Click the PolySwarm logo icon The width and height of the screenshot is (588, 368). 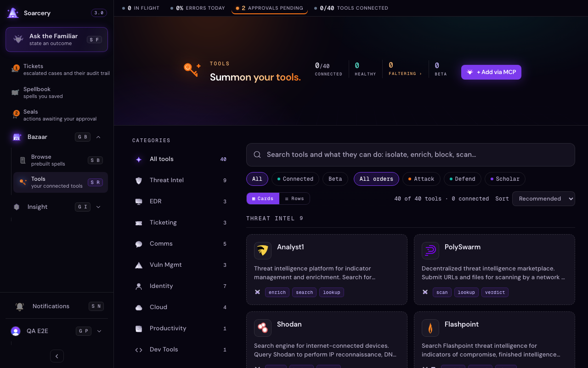pyautogui.click(x=430, y=250)
